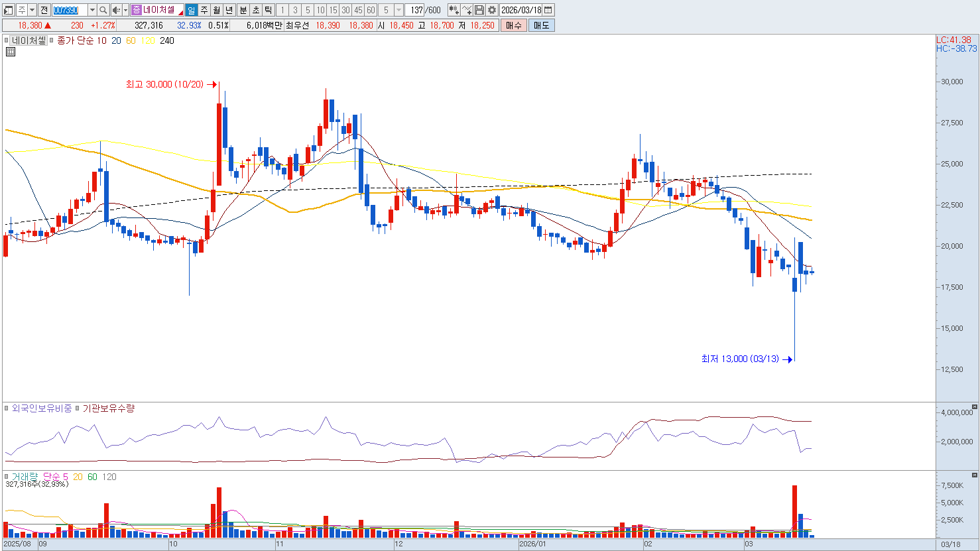
Task: Toggle the 분 minute period button
Action: tap(243, 10)
